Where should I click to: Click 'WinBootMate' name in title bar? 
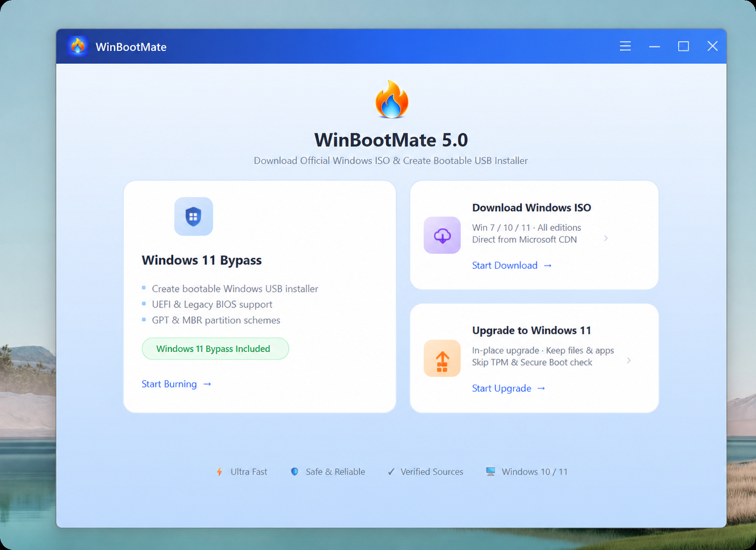click(131, 47)
